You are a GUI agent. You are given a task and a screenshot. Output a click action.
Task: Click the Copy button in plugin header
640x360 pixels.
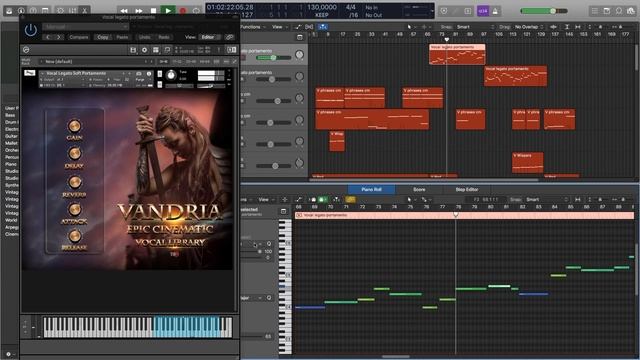tap(103, 37)
